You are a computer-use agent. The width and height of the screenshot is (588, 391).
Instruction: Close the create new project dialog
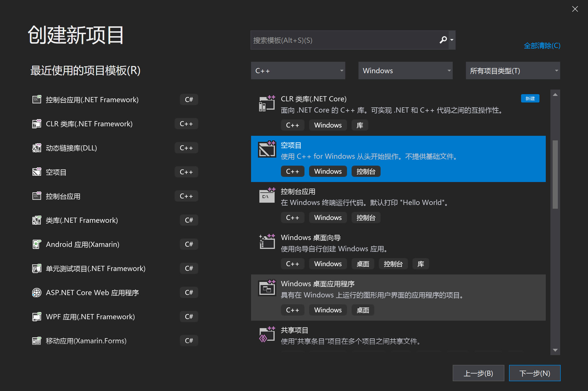pos(575,9)
